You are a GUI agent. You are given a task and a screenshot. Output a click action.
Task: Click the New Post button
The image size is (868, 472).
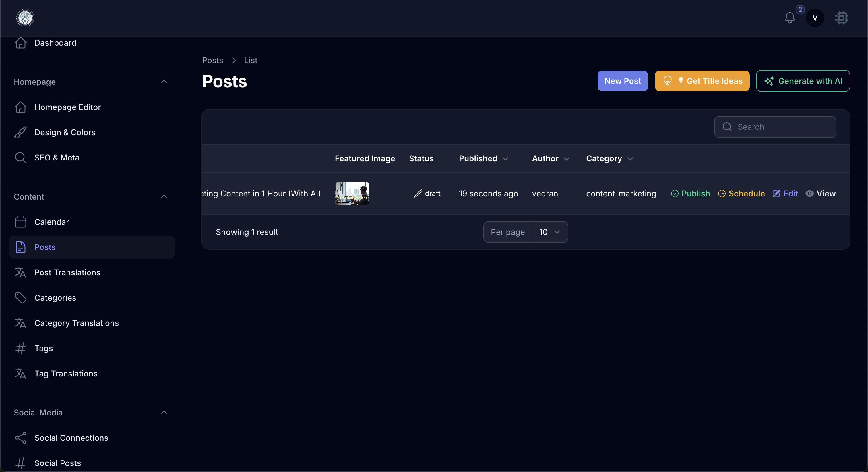(x=623, y=81)
